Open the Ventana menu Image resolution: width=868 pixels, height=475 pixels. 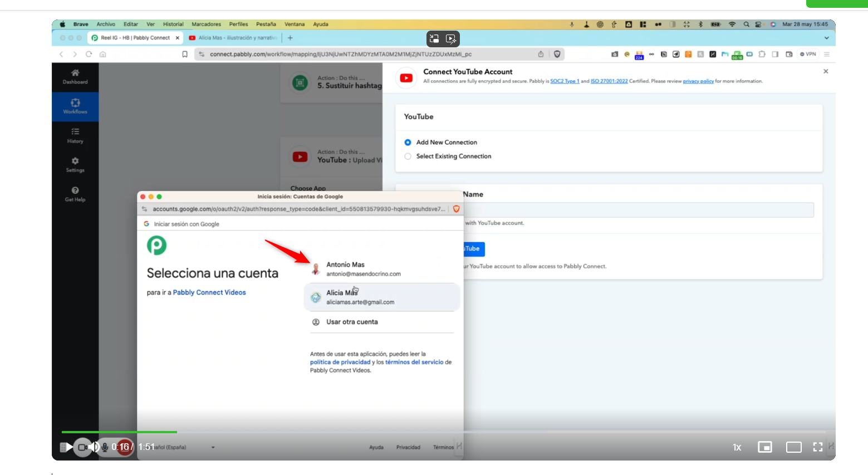click(295, 25)
